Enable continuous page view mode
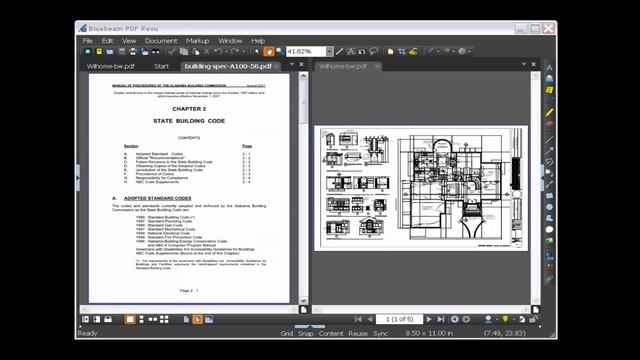Viewport: 640px width, 360px height. (x=141, y=320)
